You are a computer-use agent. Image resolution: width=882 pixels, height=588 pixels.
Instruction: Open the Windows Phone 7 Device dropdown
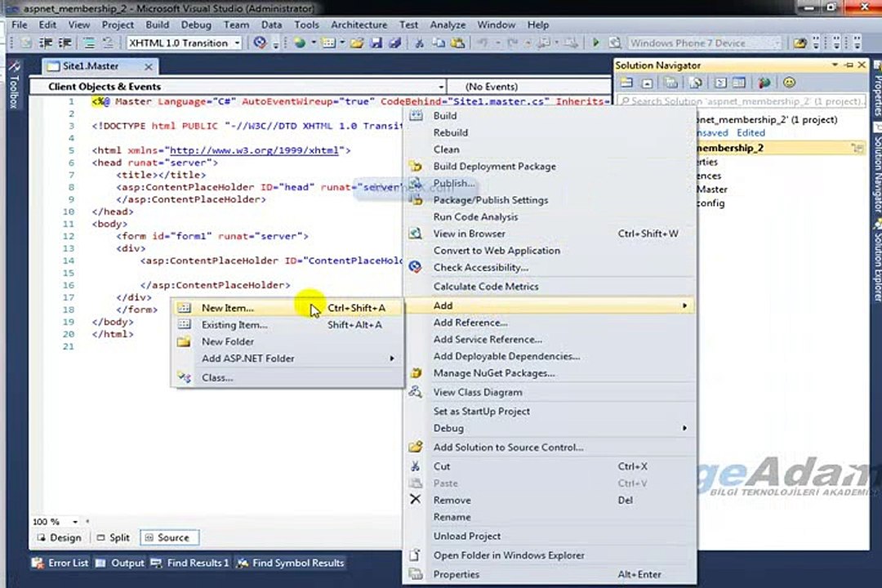click(777, 42)
